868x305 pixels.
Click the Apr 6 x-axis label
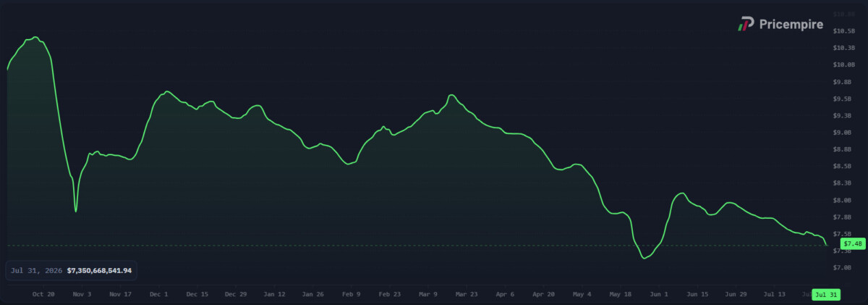click(x=504, y=295)
